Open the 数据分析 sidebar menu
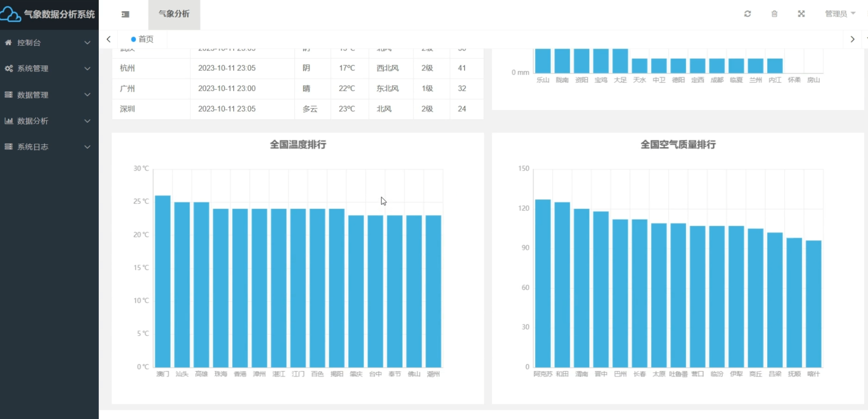 [49, 121]
